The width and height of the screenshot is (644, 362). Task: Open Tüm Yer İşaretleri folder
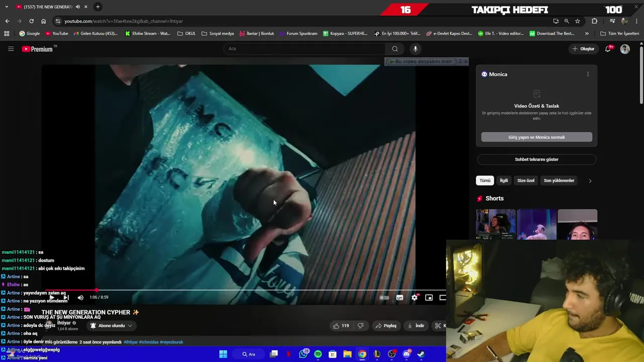[x=619, y=34]
